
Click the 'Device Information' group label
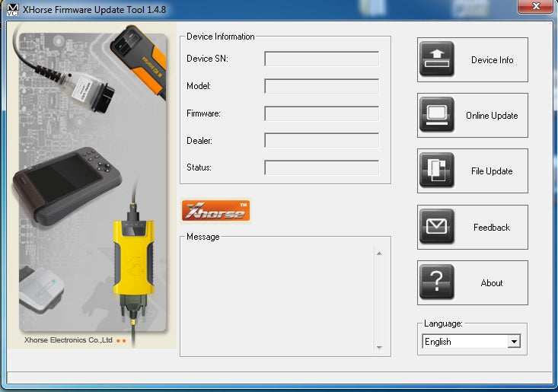click(220, 37)
